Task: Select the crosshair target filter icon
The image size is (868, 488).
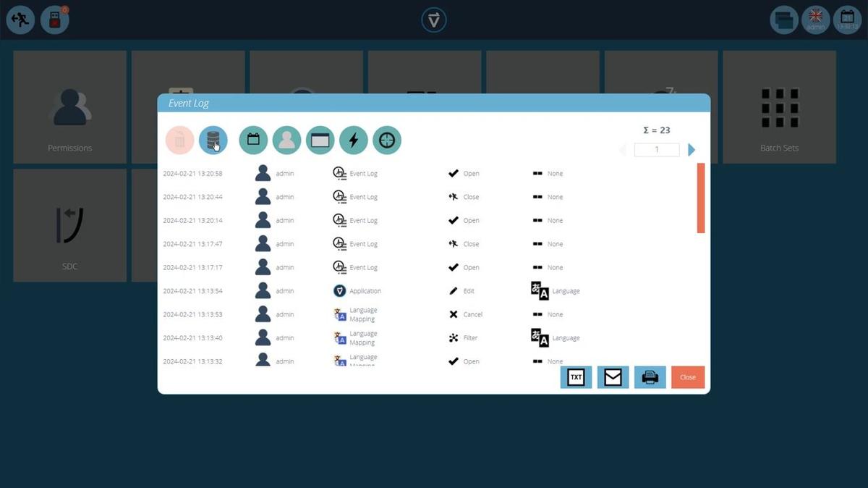Action: [387, 140]
